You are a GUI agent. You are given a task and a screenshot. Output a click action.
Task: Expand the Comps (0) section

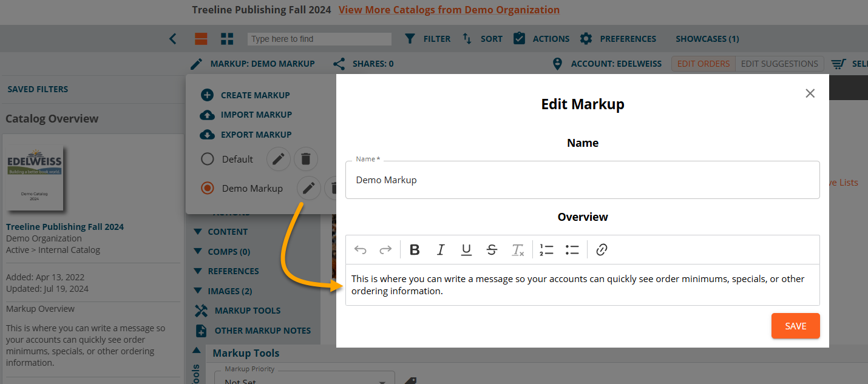[x=222, y=252]
